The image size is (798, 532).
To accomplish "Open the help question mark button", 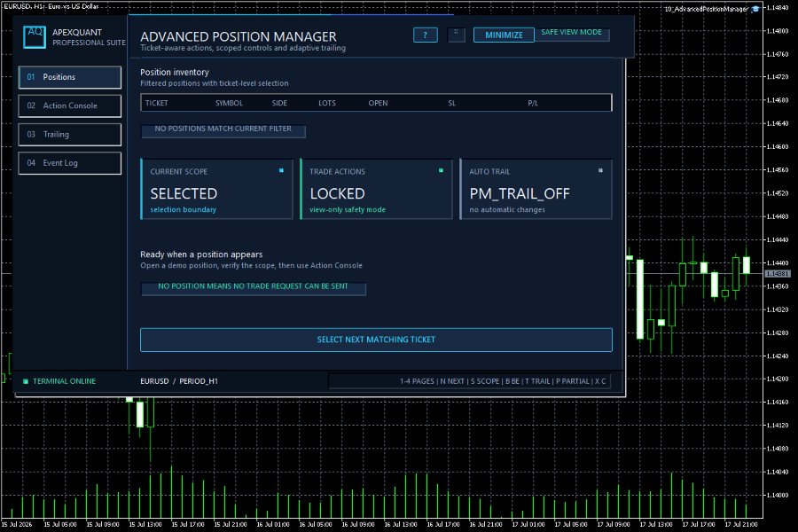I will pyautogui.click(x=425, y=35).
